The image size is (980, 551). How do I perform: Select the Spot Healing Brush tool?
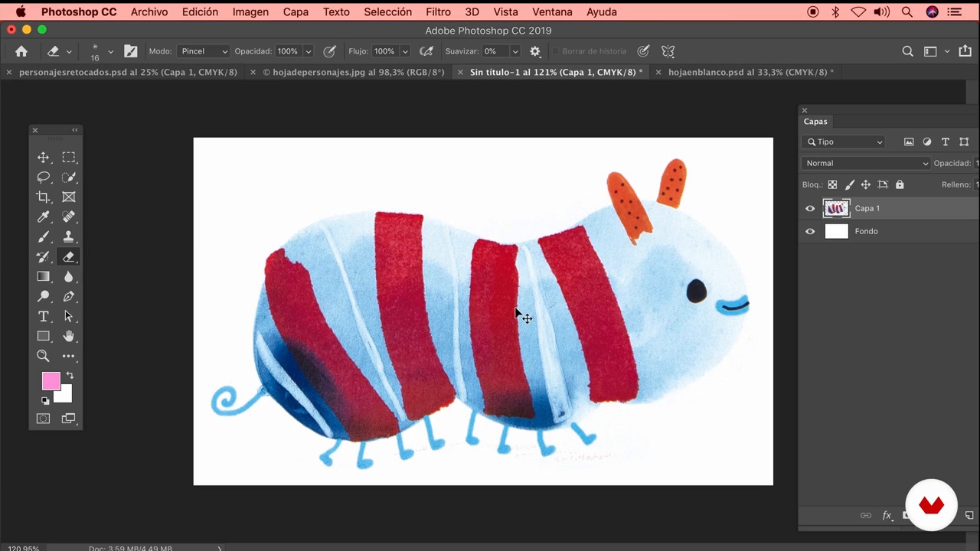point(69,217)
